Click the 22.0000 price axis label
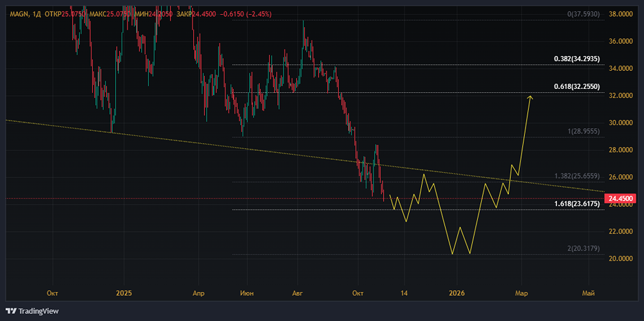Screen dimensions: 644x321 point(621,231)
